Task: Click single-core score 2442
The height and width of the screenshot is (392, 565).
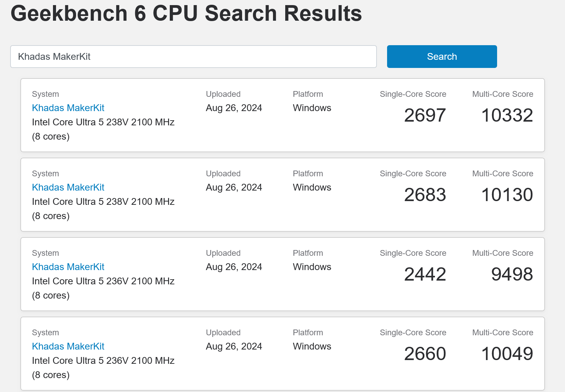Action: [x=425, y=274]
